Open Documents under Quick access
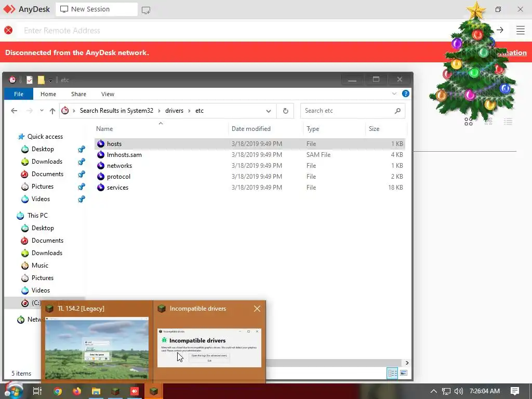 pyautogui.click(x=47, y=174)
